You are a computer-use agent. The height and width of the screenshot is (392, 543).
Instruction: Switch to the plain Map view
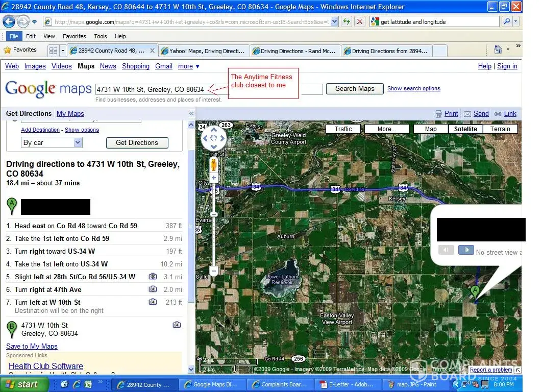(x=431, y=129)
